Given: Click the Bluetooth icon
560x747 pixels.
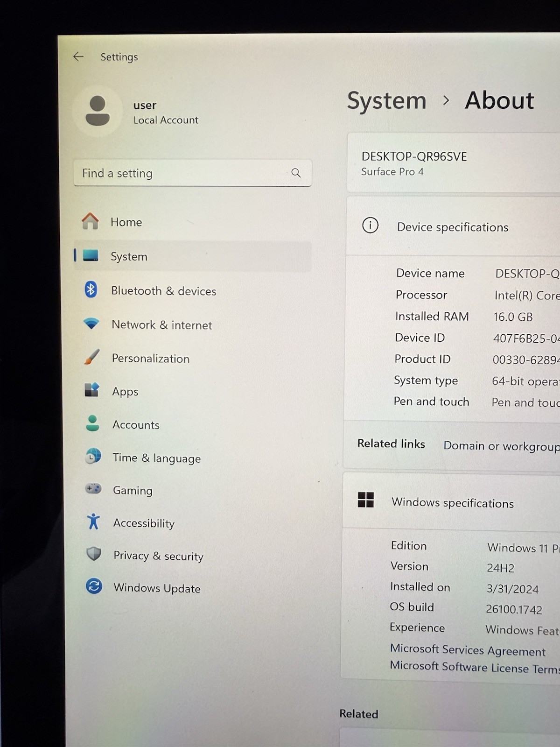Looking at the screenshot, I should coord(91,289).
